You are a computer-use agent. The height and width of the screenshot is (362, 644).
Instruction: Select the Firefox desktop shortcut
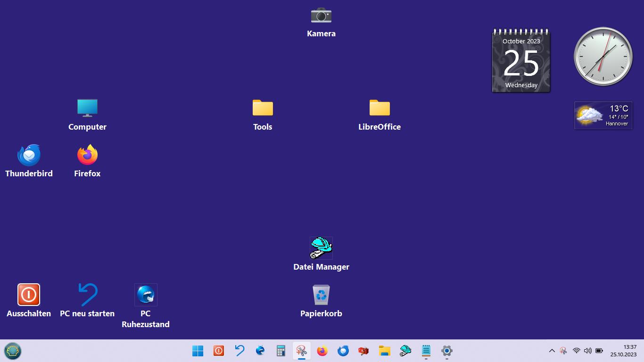tap(87, 162)
